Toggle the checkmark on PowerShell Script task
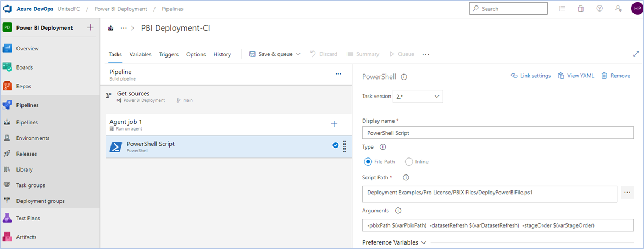 click(336, 145)
